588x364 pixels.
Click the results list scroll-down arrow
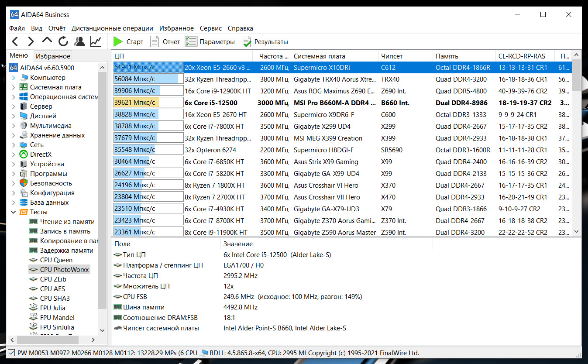pos(576,231)
